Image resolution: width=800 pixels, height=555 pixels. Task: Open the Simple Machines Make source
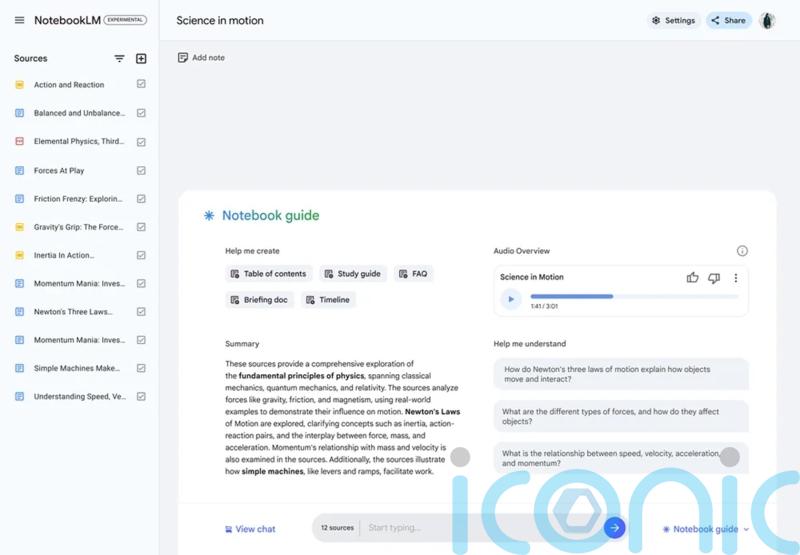[77, 368]
